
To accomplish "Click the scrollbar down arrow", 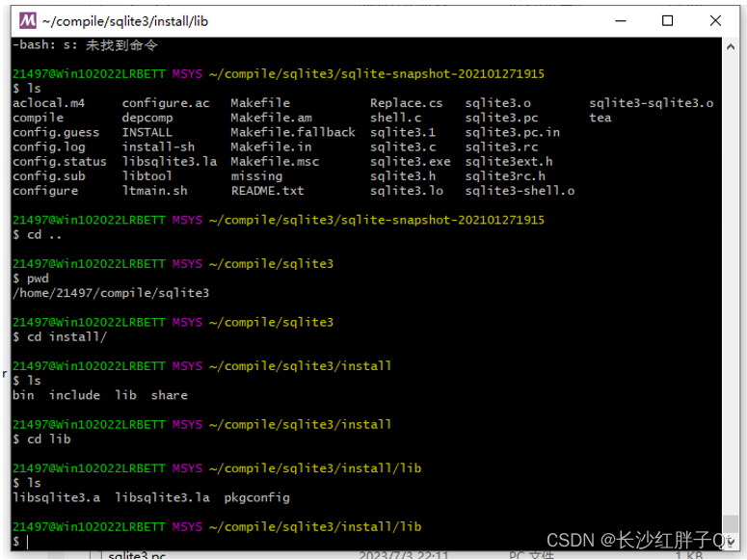I will pos(731,541).
